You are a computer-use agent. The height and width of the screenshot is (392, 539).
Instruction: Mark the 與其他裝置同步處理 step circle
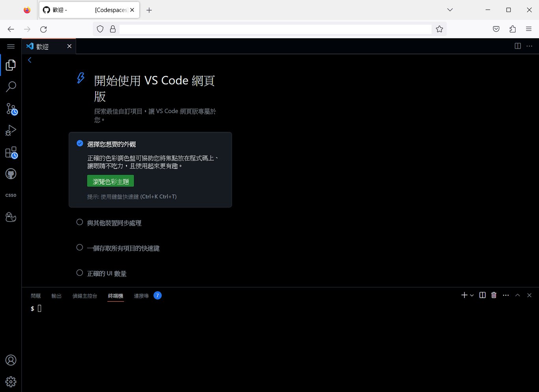pyautogui.click(x=80, y=222)
